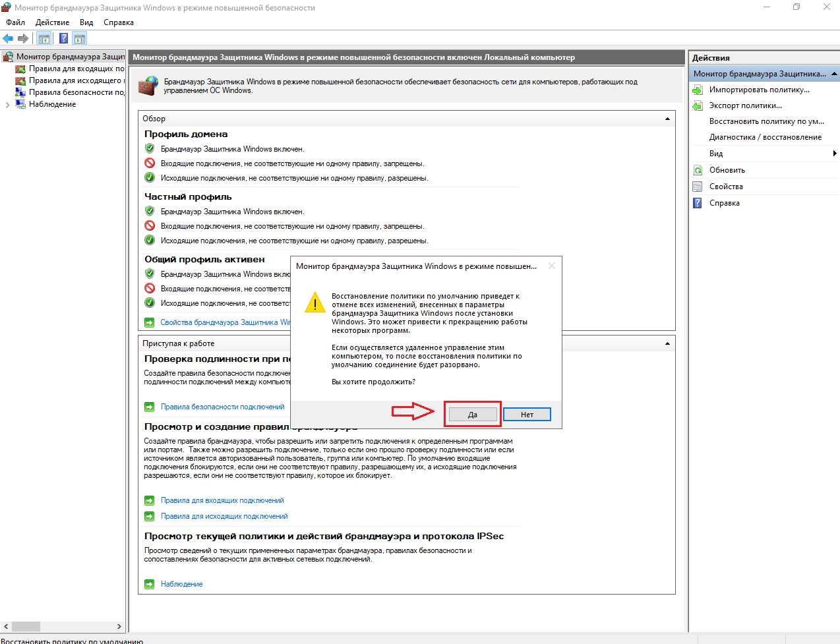This screenshot has width=840, height=644.
Task: Click the Экспорт политики icon
Action: 698,105
